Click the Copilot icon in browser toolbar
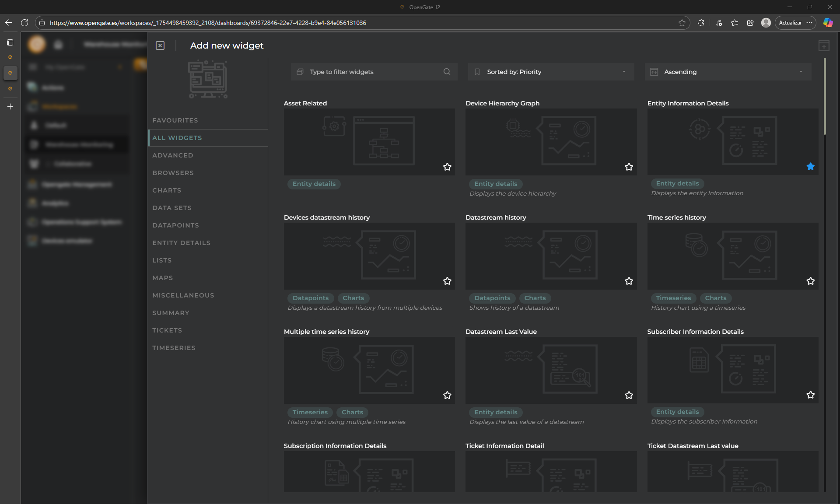 tap(828, 23)
